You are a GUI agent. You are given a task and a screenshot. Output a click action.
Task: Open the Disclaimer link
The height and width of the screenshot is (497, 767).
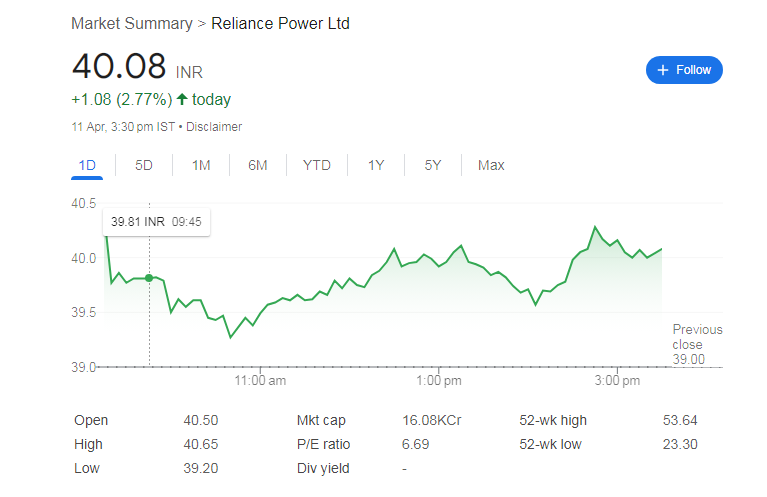(x=214, y=127)
